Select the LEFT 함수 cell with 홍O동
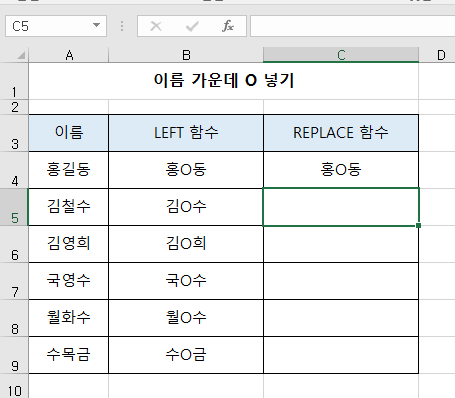Screen dimensions: 455x398 click(186, 170)
